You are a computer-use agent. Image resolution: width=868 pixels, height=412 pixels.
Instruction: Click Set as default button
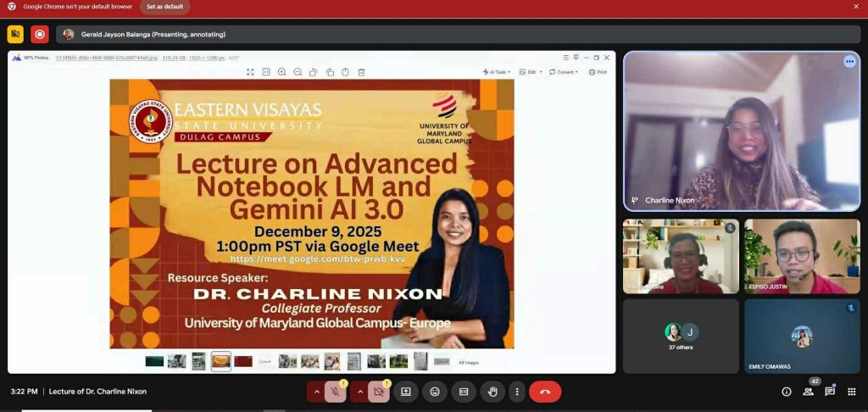tap(164, 7)
